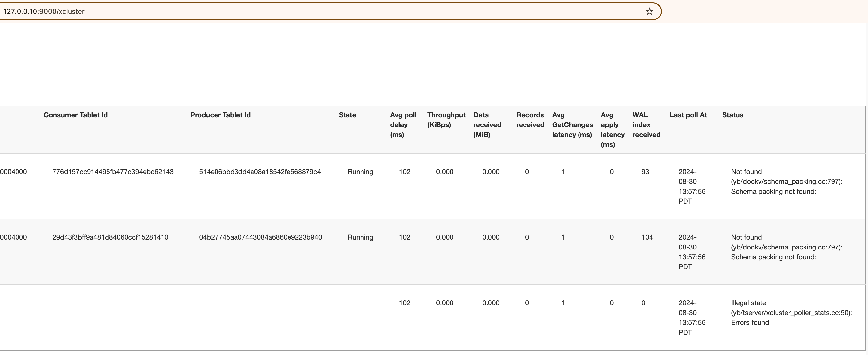Click last poll time in the summary row
This screenshot has width=868, height=355.
(x=692, y=318)
